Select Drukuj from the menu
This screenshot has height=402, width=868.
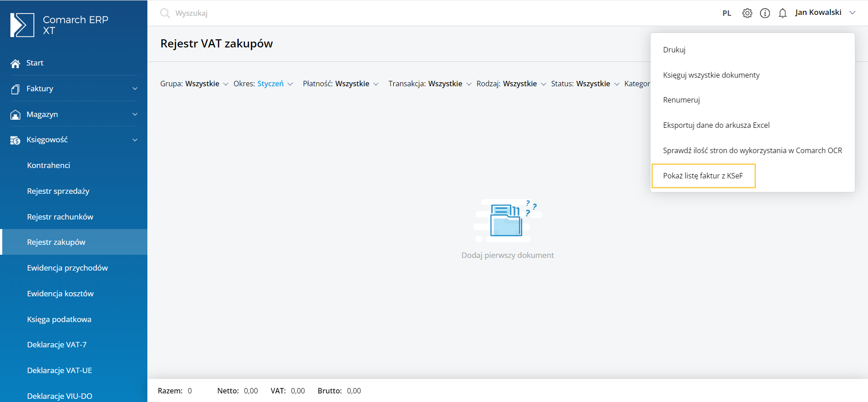674,50
